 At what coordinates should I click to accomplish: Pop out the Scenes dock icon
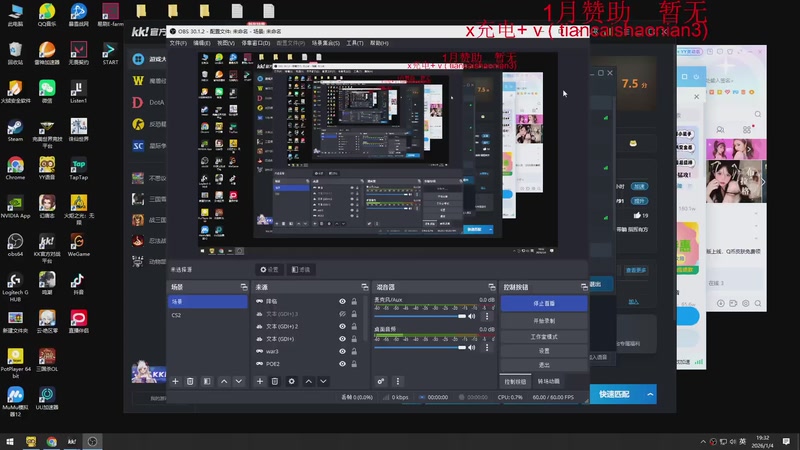pyautogui.click(x=243, y=287)
